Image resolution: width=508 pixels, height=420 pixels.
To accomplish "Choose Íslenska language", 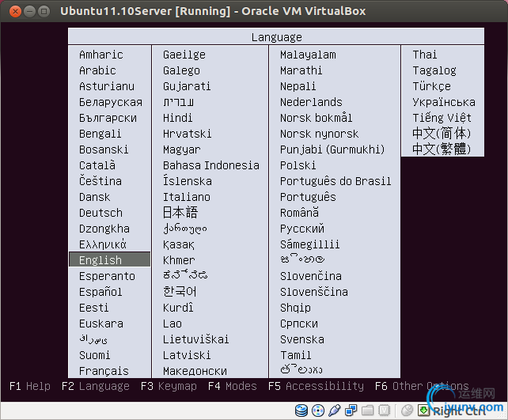I will (x=188, y=181).
